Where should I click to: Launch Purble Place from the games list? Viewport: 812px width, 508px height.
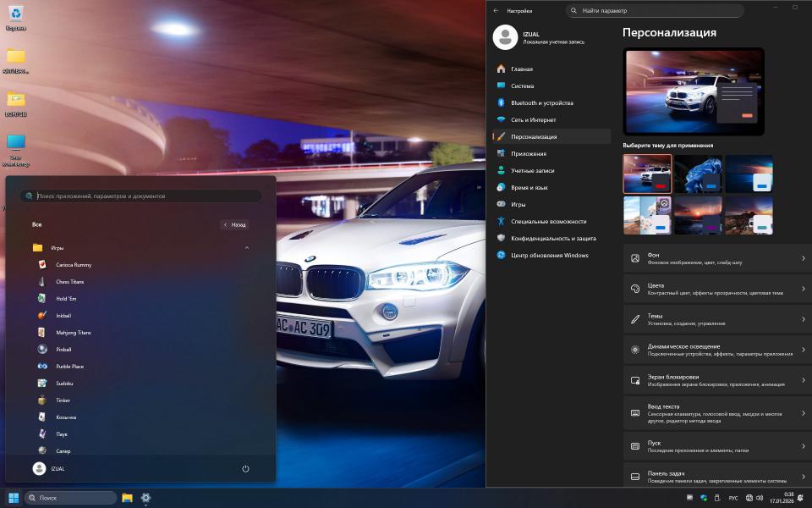(69, 367)
